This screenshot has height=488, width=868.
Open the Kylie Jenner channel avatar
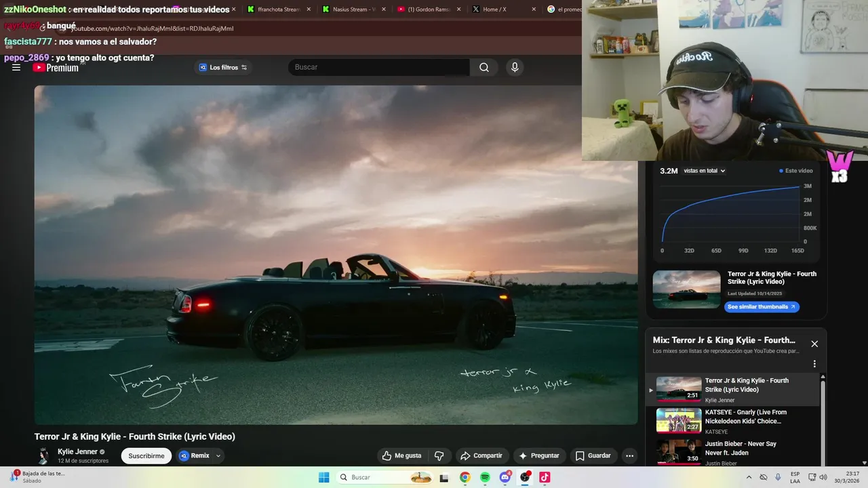pos(43,455)
